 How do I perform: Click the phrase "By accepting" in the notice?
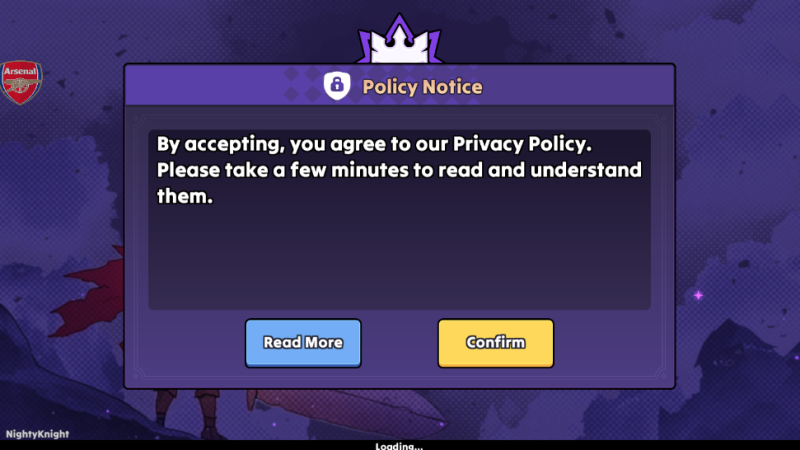click(x=220, y=144)
